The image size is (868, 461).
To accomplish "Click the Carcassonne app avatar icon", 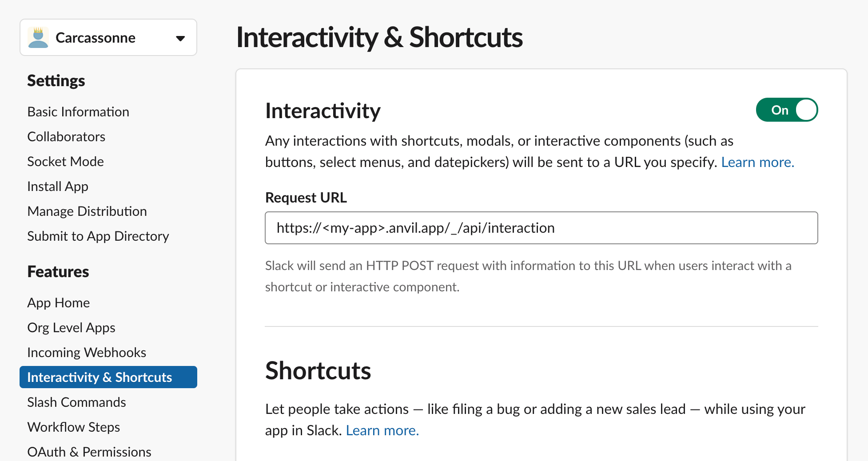I will click(38, 38).
